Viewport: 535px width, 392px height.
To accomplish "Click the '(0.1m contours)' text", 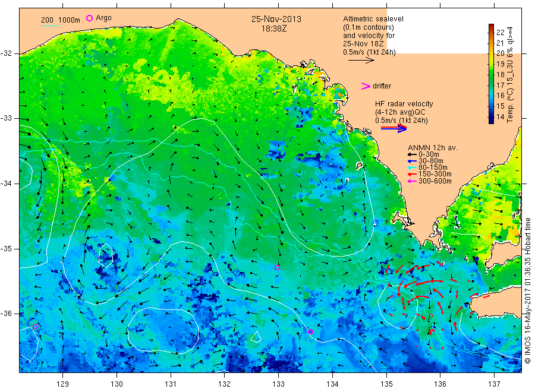I will click(x=369, y=27).
